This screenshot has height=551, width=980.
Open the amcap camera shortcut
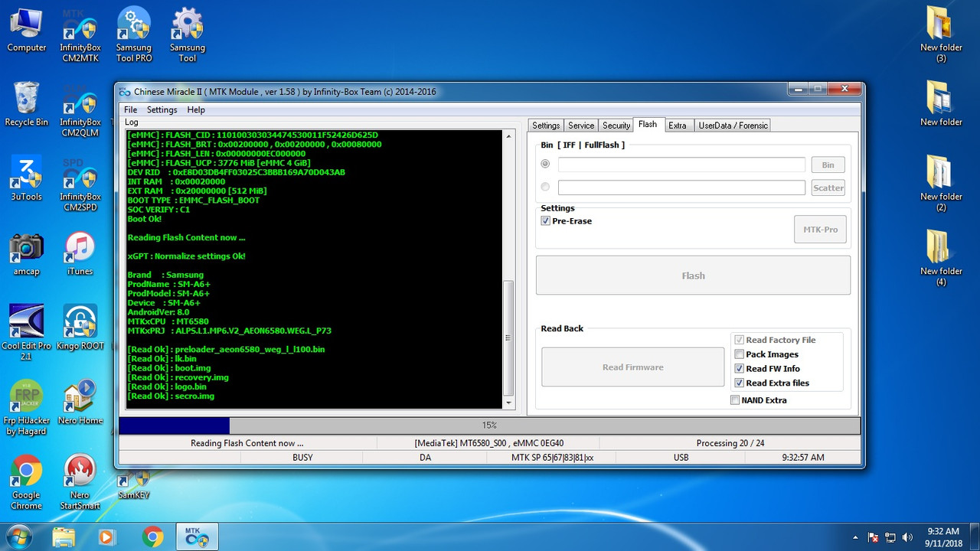click(x=27, y=253)
